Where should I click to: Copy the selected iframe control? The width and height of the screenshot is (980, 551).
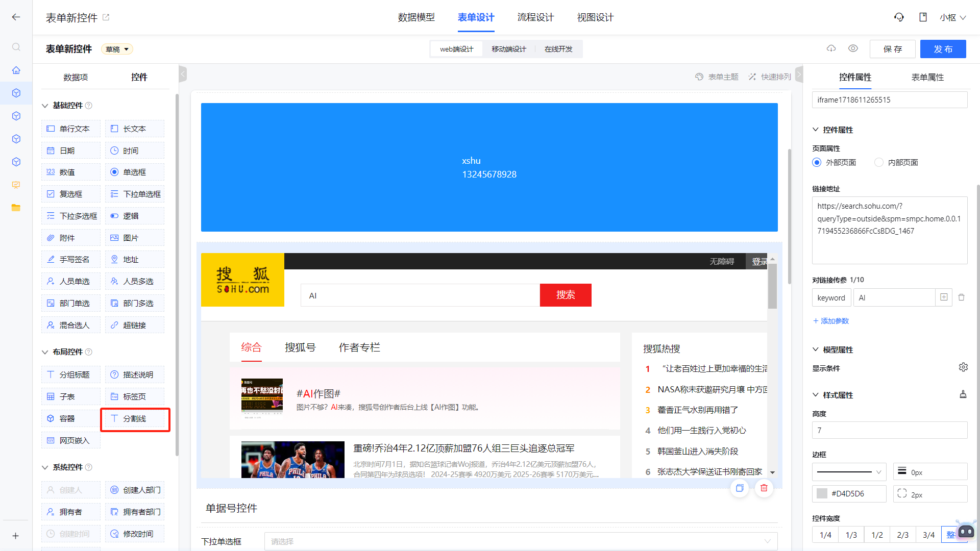tap(740, 488)
